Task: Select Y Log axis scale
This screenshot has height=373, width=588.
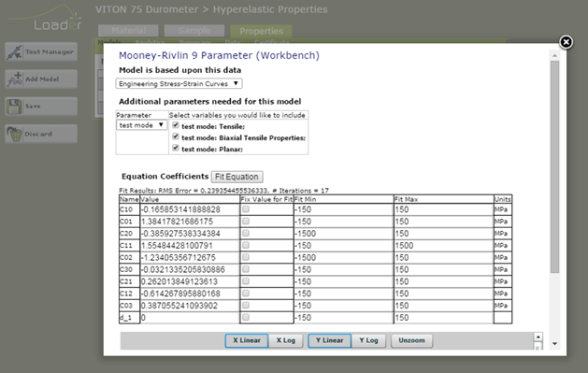Action: 368,340
